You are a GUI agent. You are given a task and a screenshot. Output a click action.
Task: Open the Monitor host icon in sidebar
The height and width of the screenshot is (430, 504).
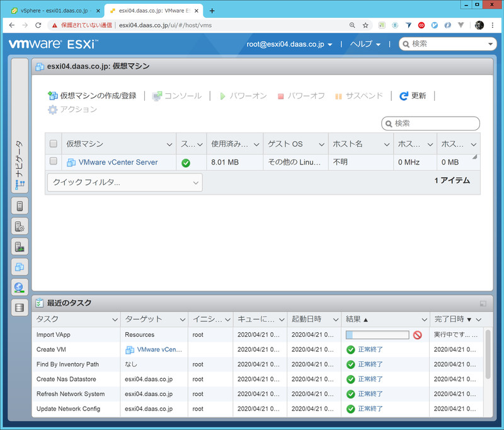point(20,247)
